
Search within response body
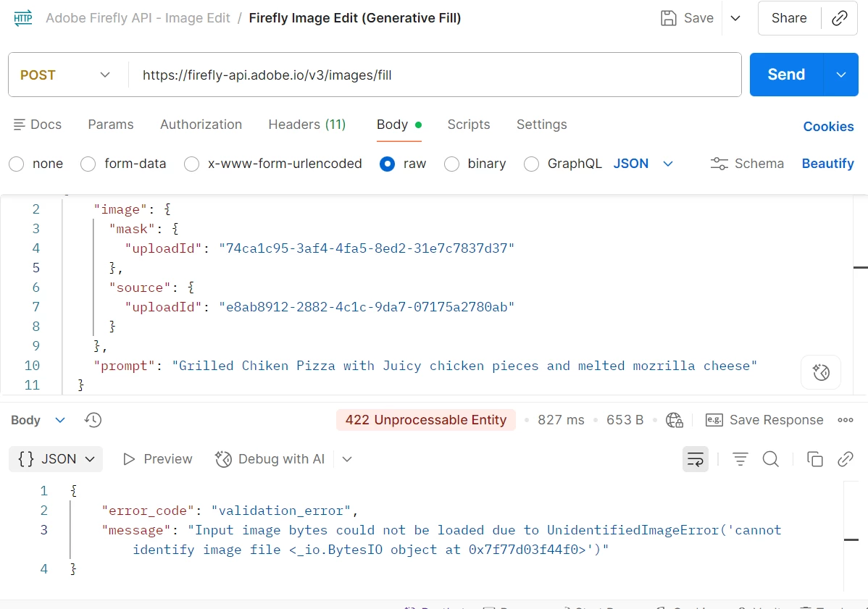coord(771,459)
